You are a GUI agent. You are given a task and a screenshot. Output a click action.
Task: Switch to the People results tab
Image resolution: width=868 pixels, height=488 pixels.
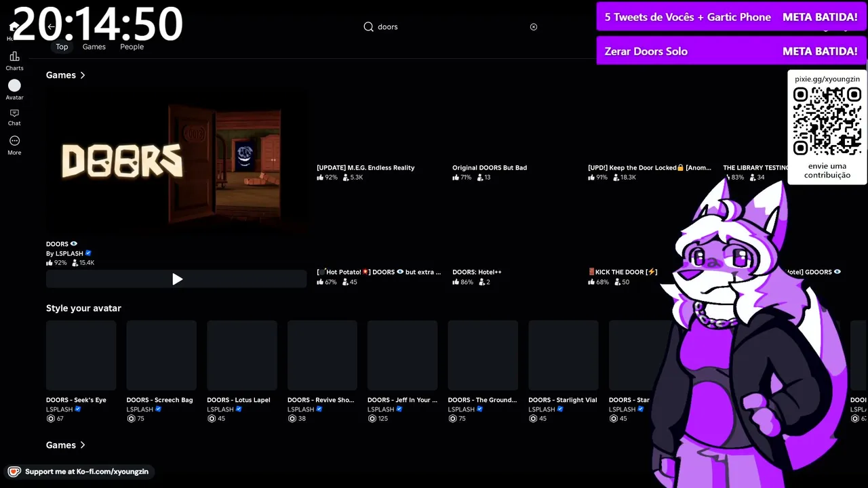(132, 47)
